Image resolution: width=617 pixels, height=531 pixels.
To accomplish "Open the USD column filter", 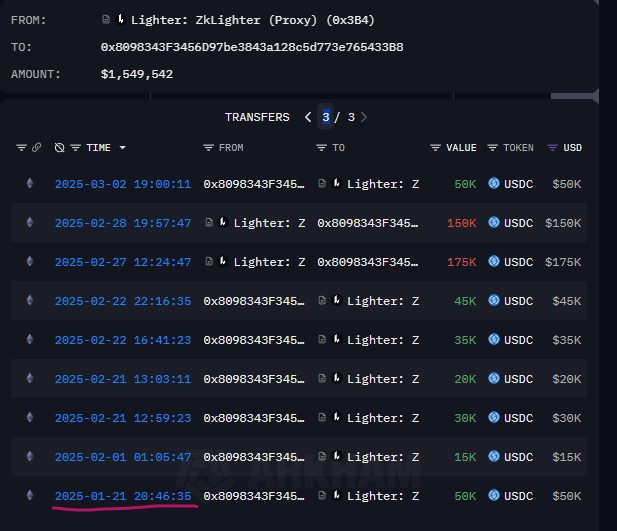I will 552,148.
